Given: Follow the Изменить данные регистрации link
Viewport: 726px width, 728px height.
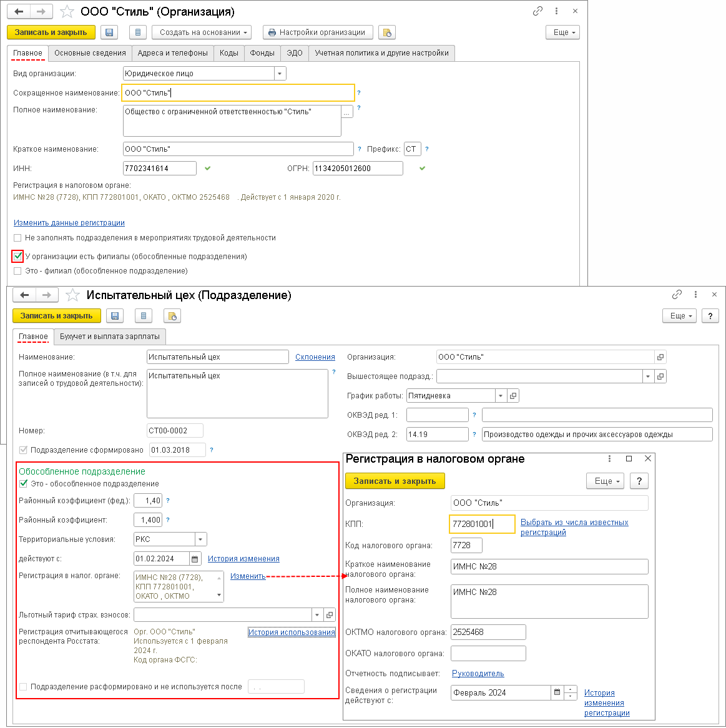Looking at the screenshot, I should tap(69, 223).
